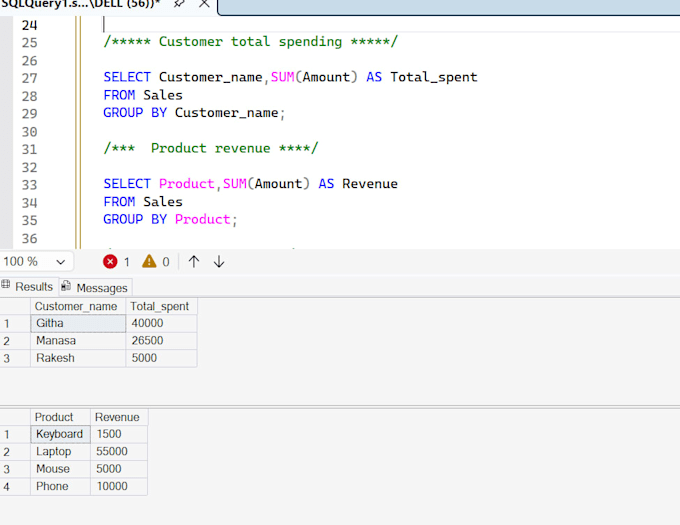
Task: Click GROUP BY Customer_name on line 29
Action: pos(194,113)
